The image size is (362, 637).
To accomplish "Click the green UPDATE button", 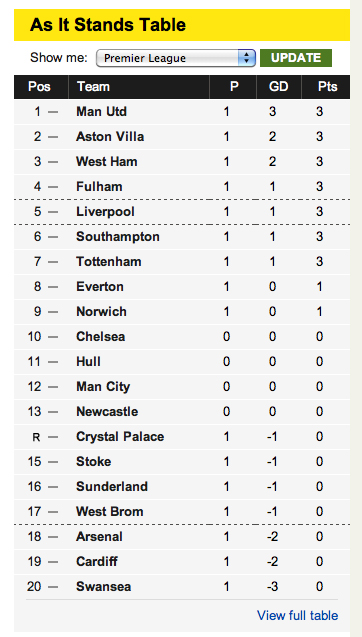I will pyautogui.click(x=296, y=58).
